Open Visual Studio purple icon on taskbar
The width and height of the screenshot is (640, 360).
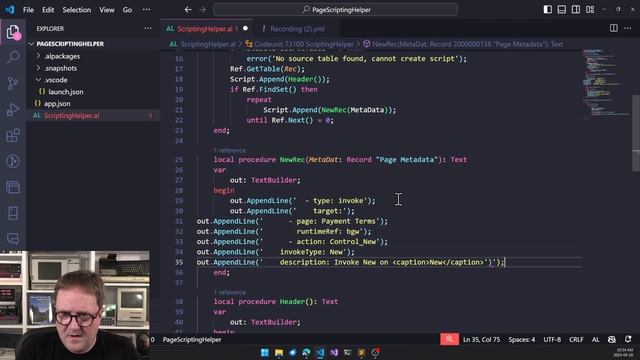click(x=334, y=352)
